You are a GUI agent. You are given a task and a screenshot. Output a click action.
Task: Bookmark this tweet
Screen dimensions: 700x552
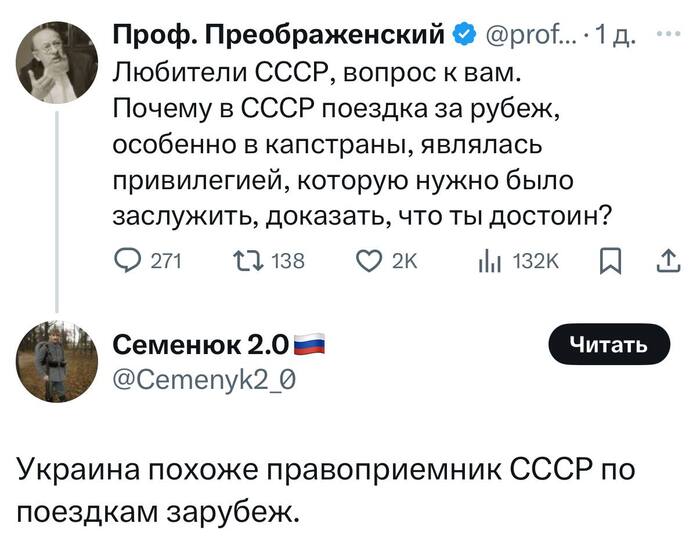coord(609,261)
